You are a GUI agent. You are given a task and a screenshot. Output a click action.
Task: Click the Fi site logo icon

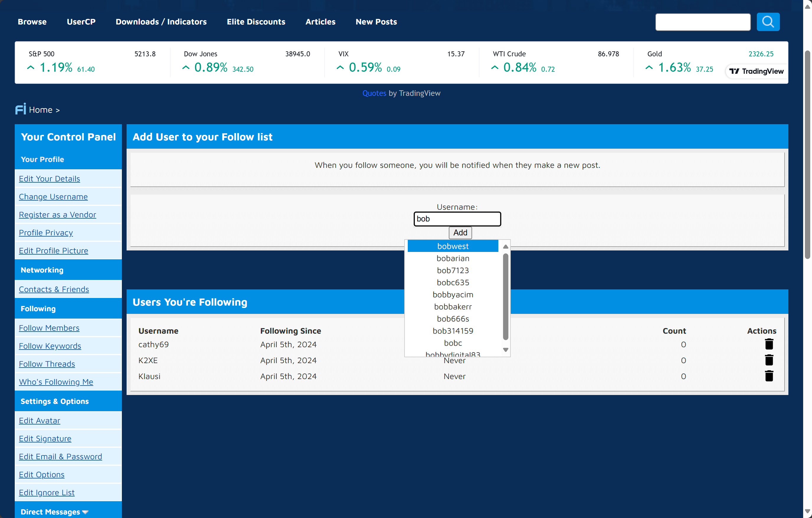coord(21,109)
